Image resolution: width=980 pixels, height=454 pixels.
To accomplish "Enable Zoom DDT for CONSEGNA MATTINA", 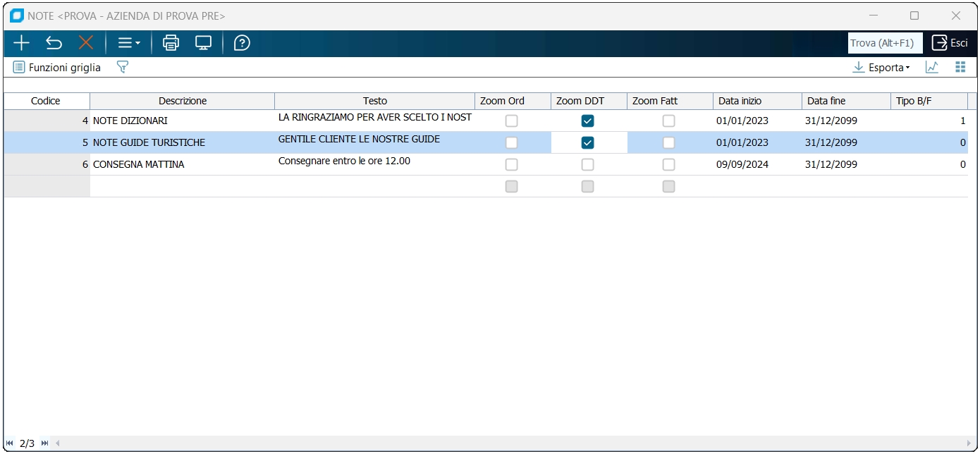I will [x=587, y=164].
